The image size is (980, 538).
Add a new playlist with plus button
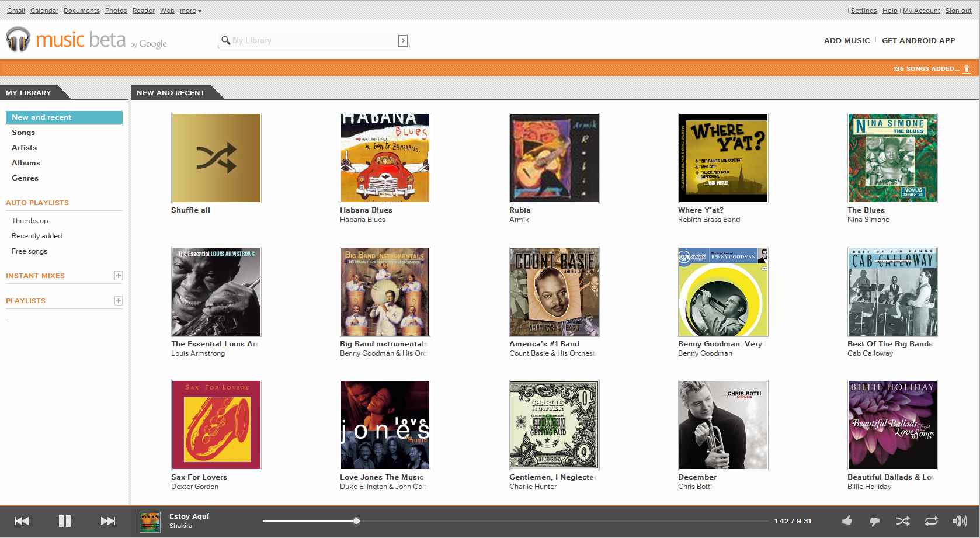coord(119,301)
